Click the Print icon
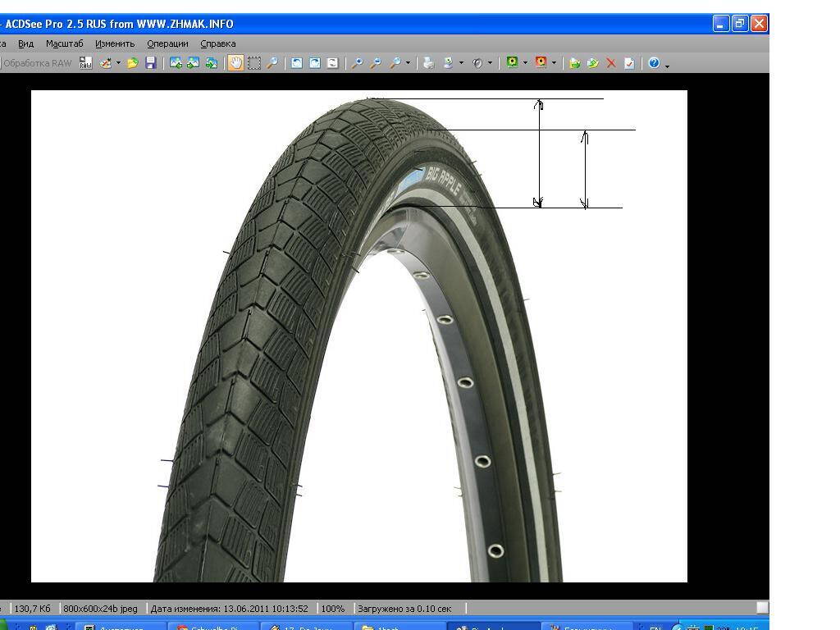The height and width of the screenshot is (630, 840). (428, 63)
